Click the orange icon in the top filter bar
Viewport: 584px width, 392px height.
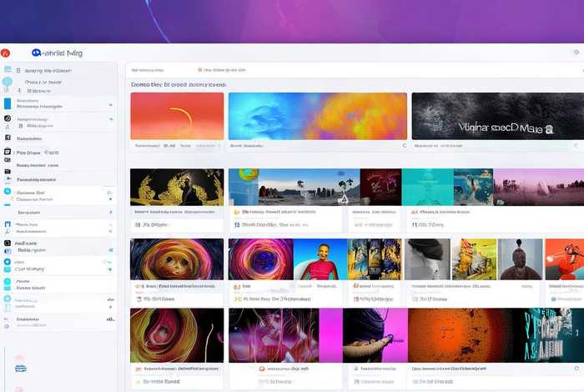click(x=200, y=71)
